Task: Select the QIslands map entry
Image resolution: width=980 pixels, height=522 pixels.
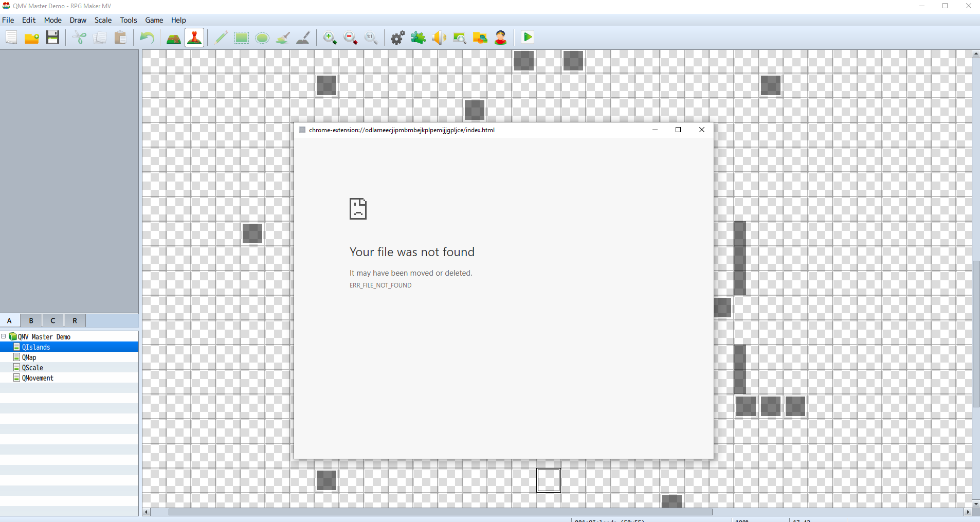Action: [69, 347]
